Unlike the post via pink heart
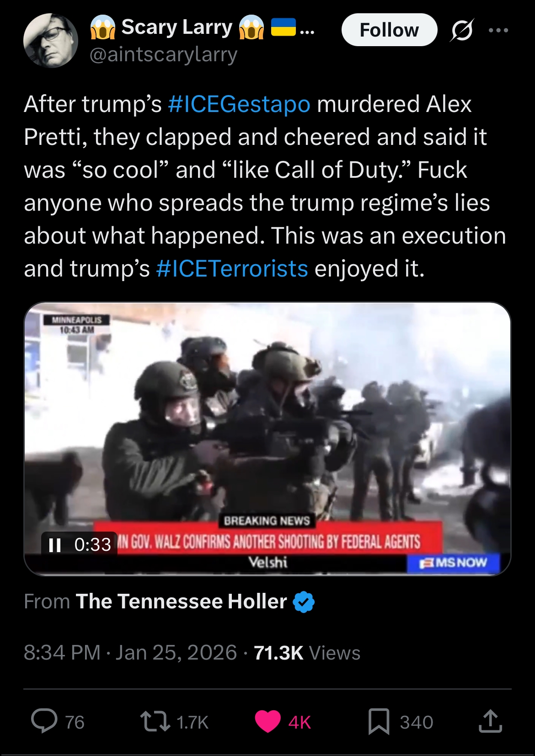 pos(267,722)
